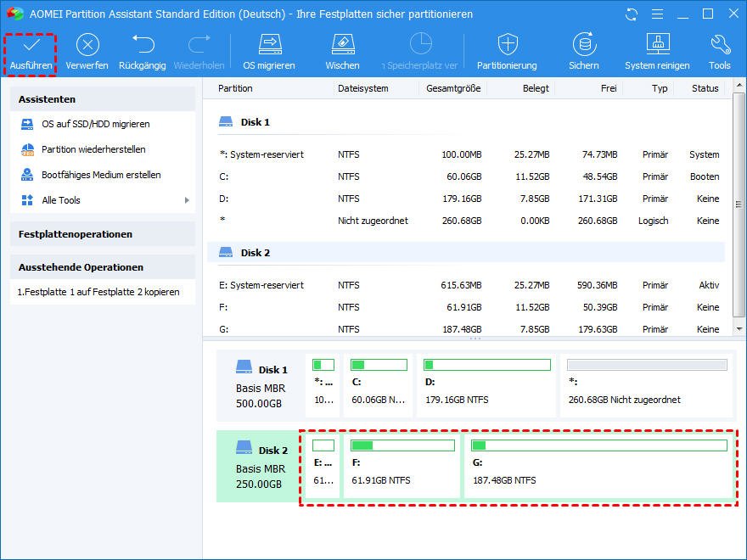The height and width of the screenshot is (560, 747).
Task: Click the refresh icon in title bar
Action: (x=632, y=14)
